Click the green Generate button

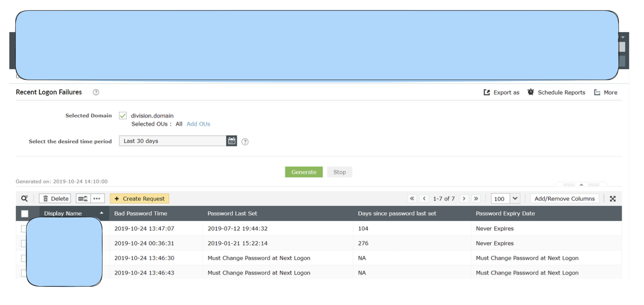point(304,172)
